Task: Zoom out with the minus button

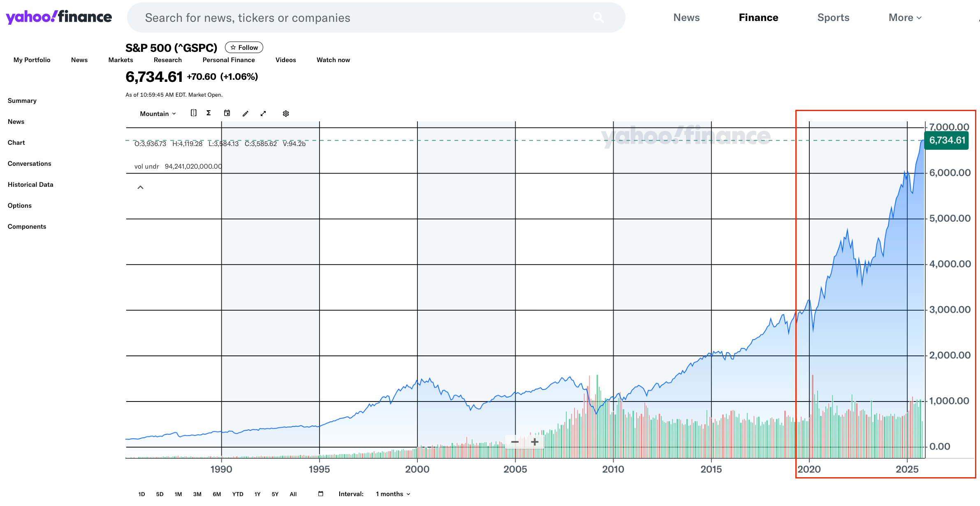Action: 515,442
